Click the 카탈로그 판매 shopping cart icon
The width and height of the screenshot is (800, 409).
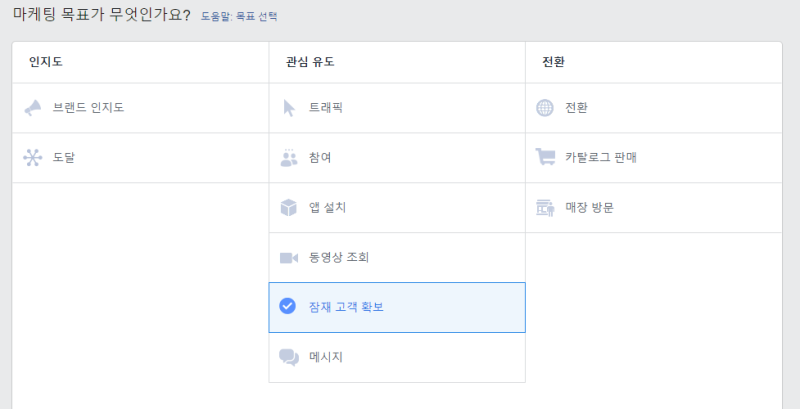click(x=545, y=157)
